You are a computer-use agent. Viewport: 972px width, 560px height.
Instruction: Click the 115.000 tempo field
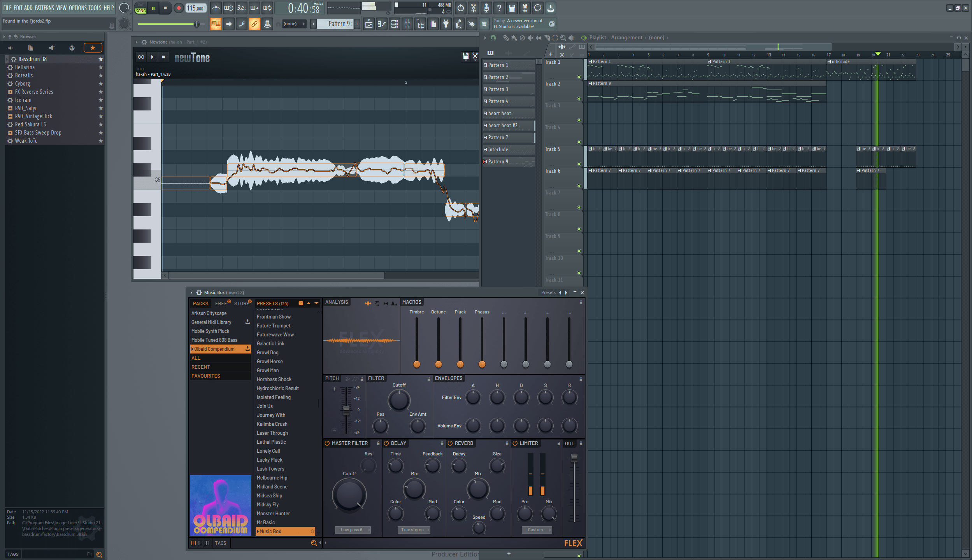(196, 8)
